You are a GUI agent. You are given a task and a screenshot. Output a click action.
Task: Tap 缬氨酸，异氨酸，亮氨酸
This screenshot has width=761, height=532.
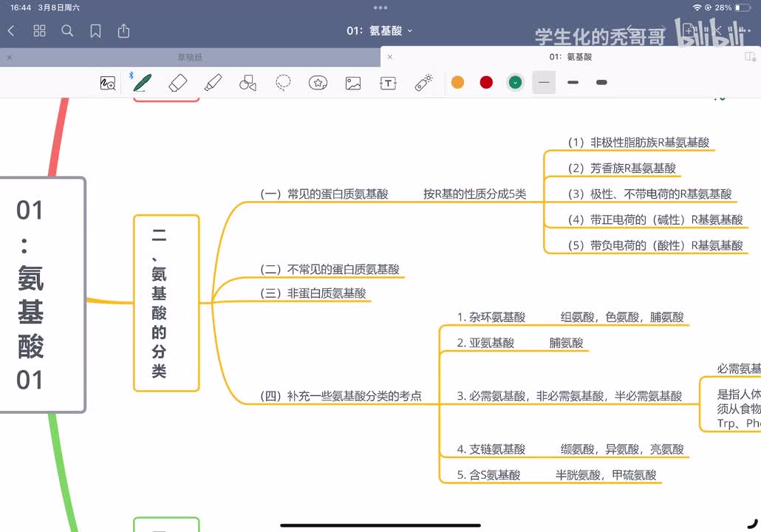[622, 449]
